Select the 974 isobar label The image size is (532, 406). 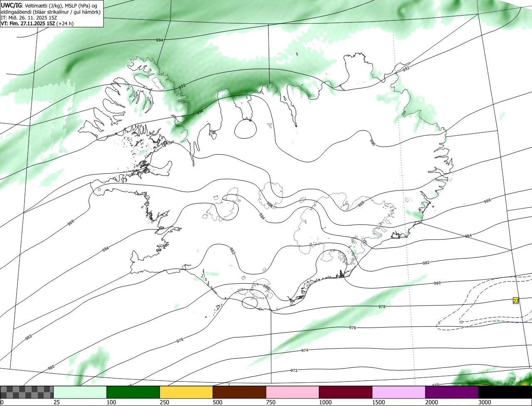click(305, 350)
